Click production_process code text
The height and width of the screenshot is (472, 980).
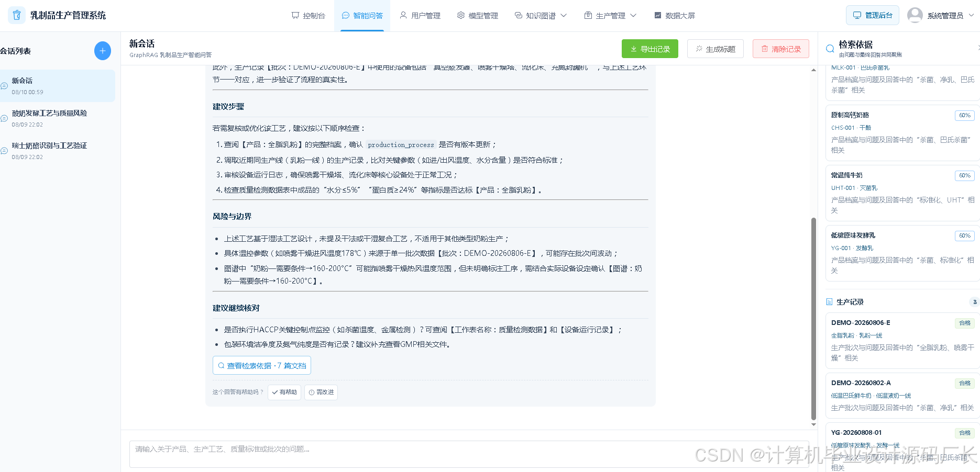click(x=401, y=145)
